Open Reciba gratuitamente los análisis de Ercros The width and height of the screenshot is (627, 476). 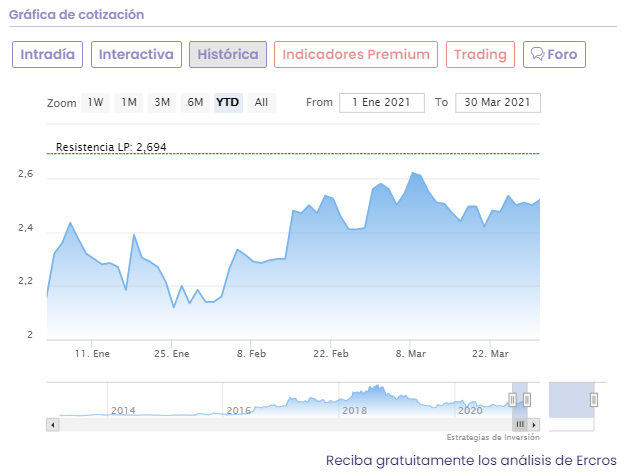(471, 460)
